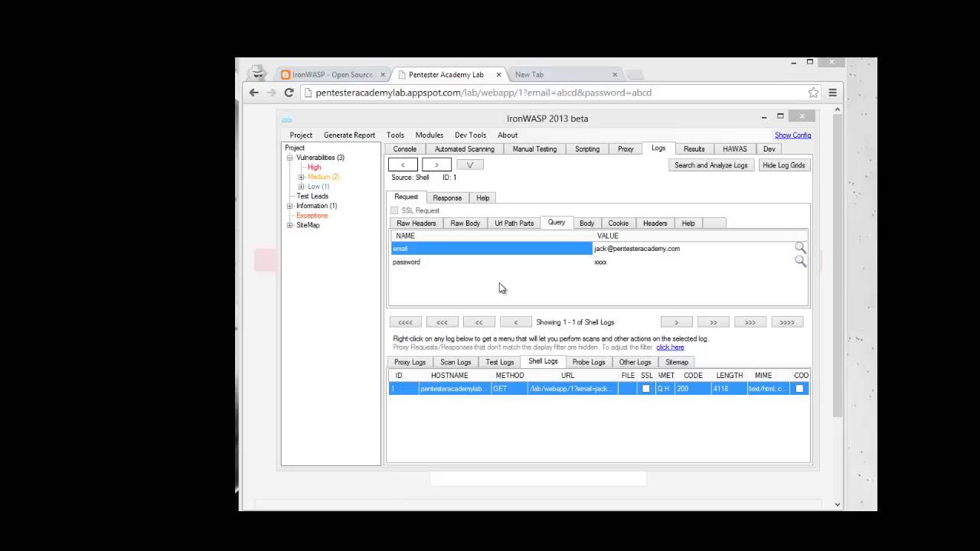Jump to first page with '<<<<' button
The width and height of the screenshot is (980, 551).
pyautogui.click(x=405, y=322)
